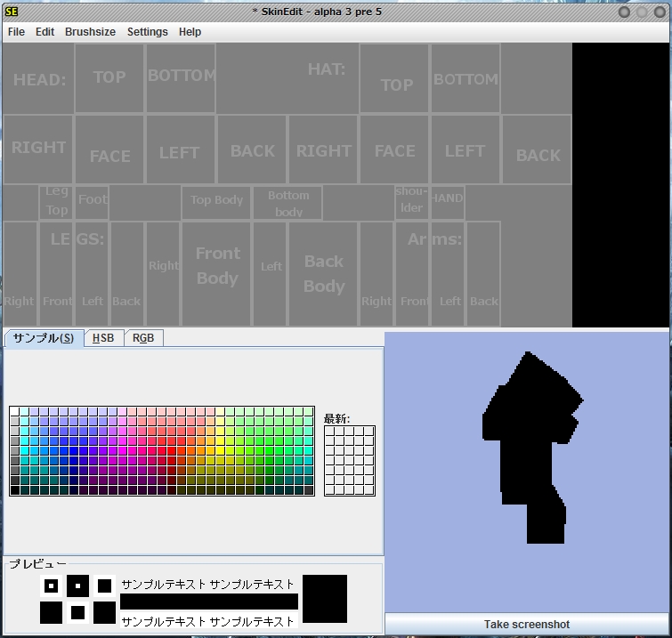Click the black sample text bar in プレビュー
This screenshot has height=638, width=672.
click(x=209, y=602)
